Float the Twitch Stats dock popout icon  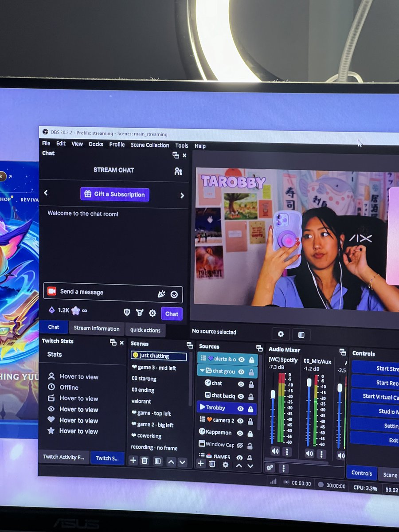coord(113,342)
